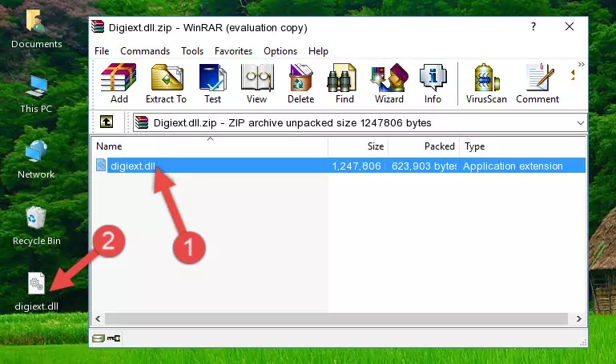Go up one folder level
The width and height of the screenshot is (616, 364).
(x=107, y=122)
